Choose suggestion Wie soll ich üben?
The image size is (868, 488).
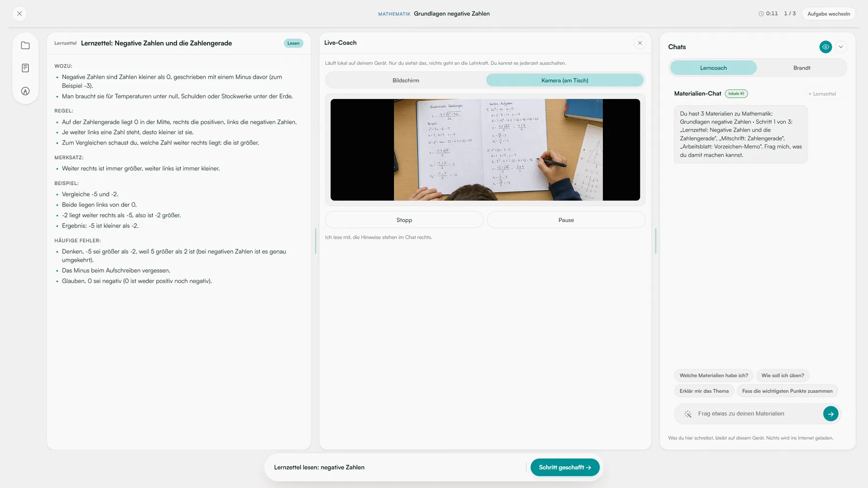(x=783, y=375)
